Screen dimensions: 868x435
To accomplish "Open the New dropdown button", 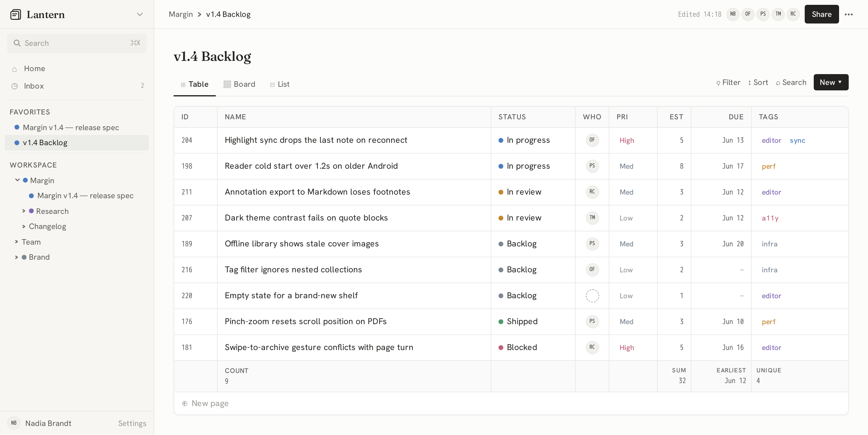I will (x=831, y=83).
